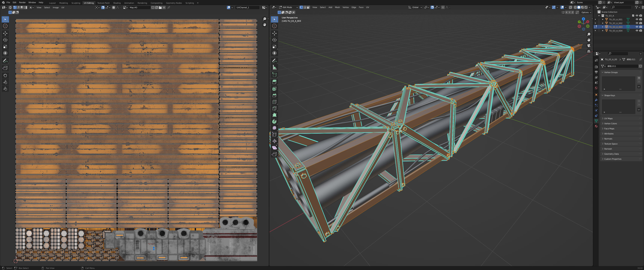Open the UVChannel_1 UV map dropdown
The width and height of the screenshot is (644, 270).
point(247,7)
